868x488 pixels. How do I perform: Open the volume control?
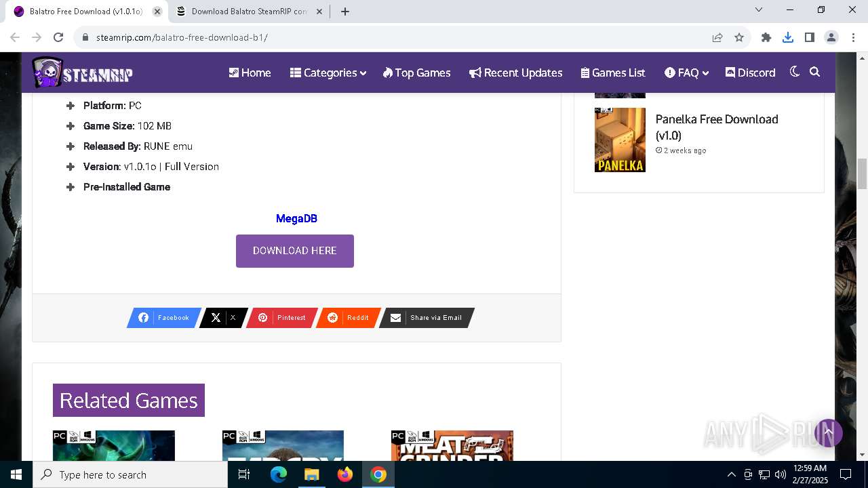pyautogui.click(x=781, y=474)
